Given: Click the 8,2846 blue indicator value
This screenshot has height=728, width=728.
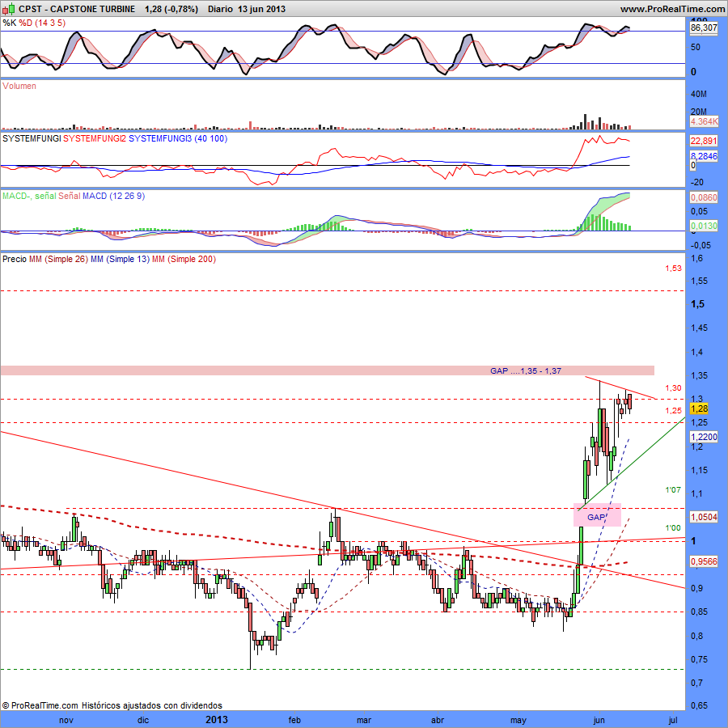Looking at the screenshot, I should pos(704,156).
